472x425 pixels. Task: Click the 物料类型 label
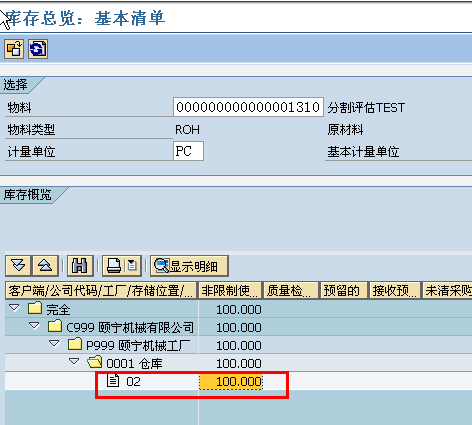pyautogui.click(x=31, y=130)
